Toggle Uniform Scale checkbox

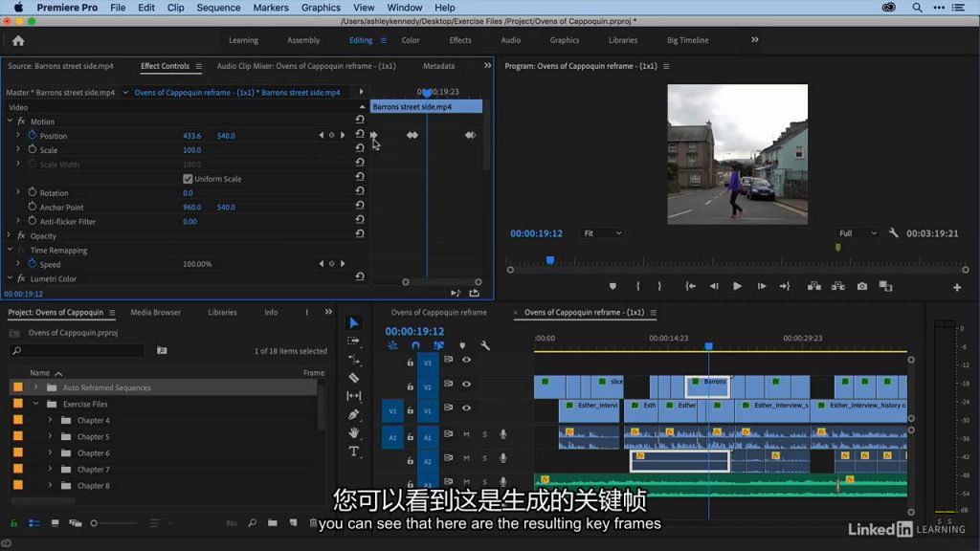[x=188, y=179]
